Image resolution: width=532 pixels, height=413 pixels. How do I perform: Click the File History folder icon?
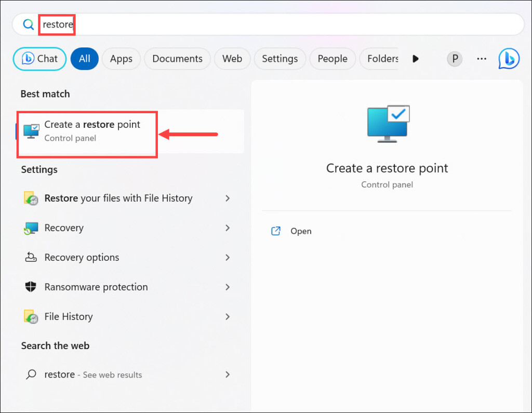(x=31, y=317)
